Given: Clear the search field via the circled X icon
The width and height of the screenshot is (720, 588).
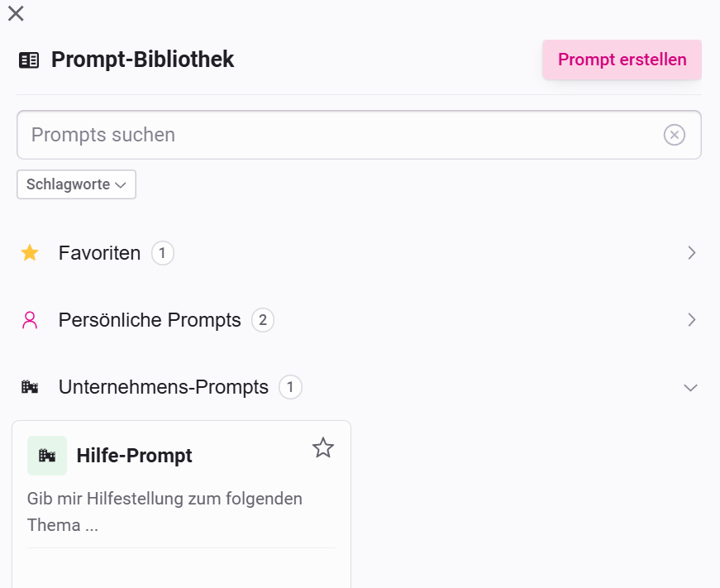Looking at the screenshot, I should point(675,135).
